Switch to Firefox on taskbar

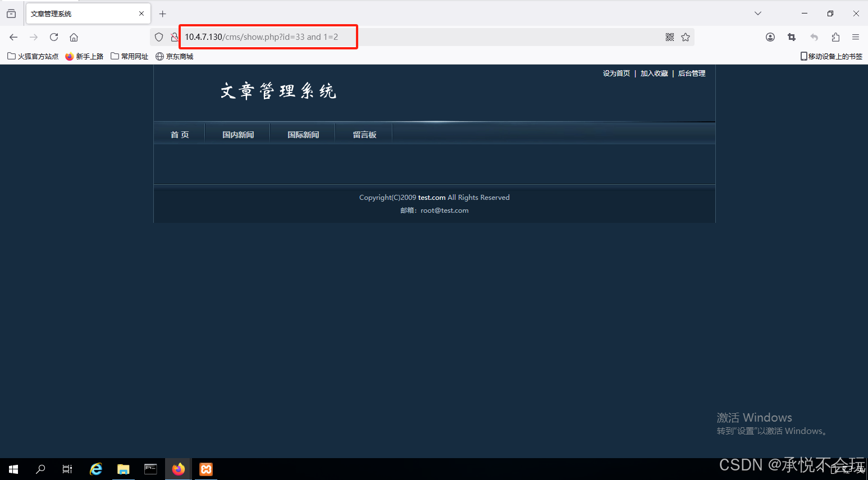[x=179, y=469]
